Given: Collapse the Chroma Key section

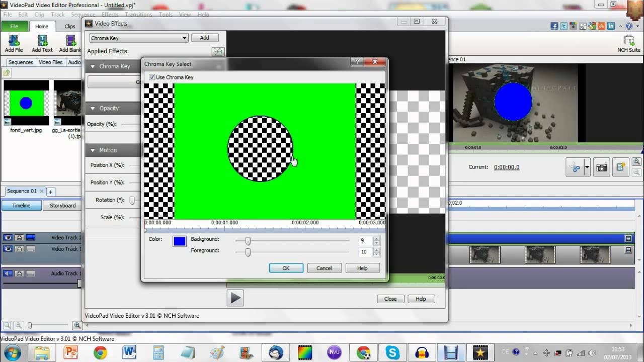Looking at the screenshot, I should tap(93, 66).
